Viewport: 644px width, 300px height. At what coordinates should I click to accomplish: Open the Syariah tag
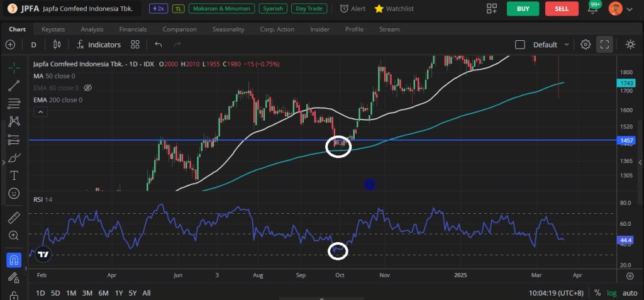(x=273, y=9)
